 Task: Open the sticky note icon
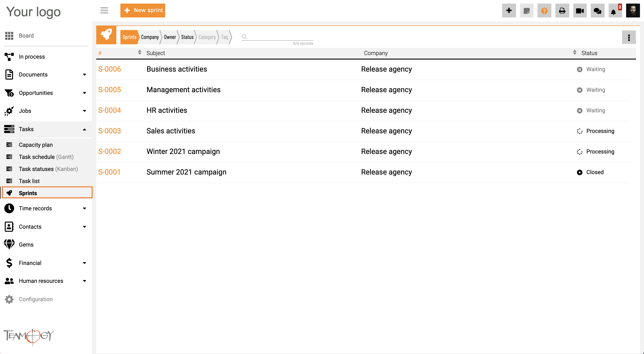click(x=527, y=11)
